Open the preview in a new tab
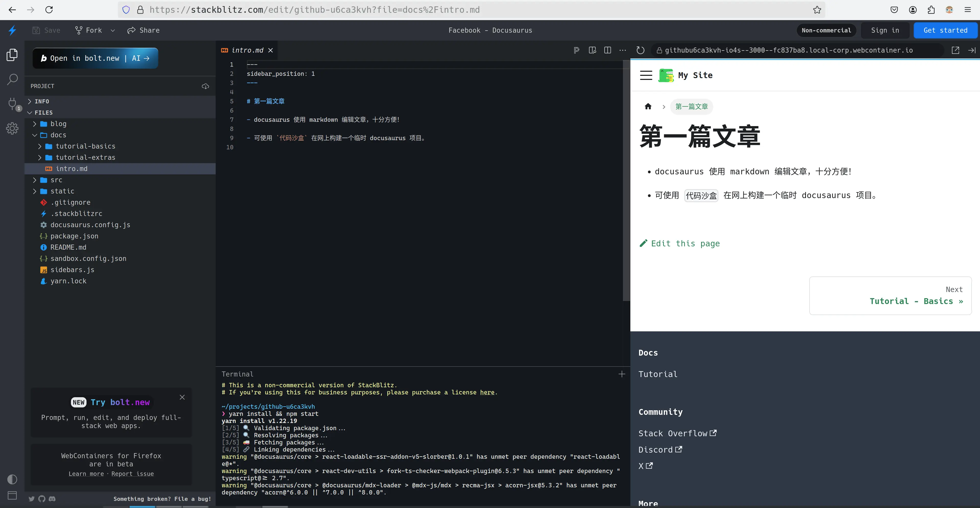Viewport: 980px width, 508px height. pyautogui.click(x=955, y=50)
